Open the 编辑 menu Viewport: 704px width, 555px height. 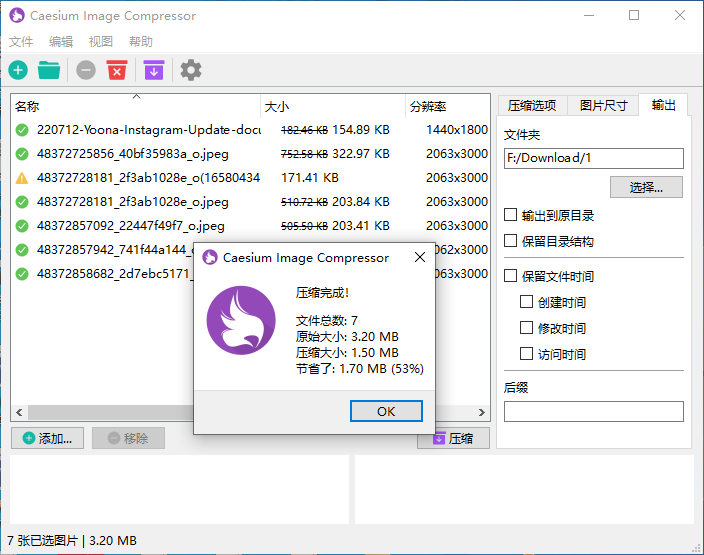(x=61, y=41)
